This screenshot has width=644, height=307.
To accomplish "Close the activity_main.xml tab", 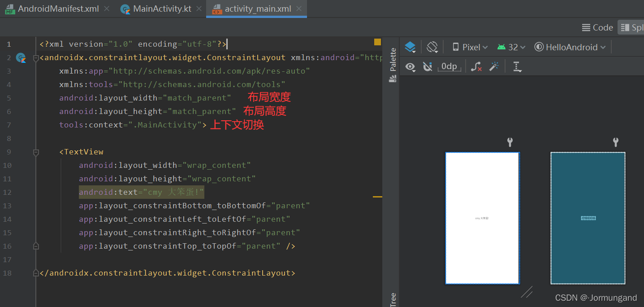I will pyautogui.click(x=298, y=9).
